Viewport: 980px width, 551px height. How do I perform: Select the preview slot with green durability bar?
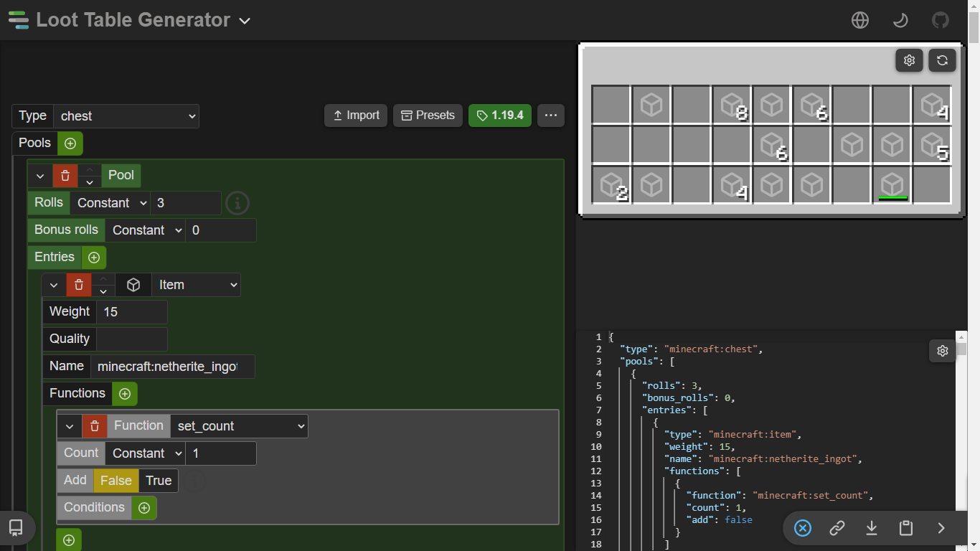pos(892,185)
